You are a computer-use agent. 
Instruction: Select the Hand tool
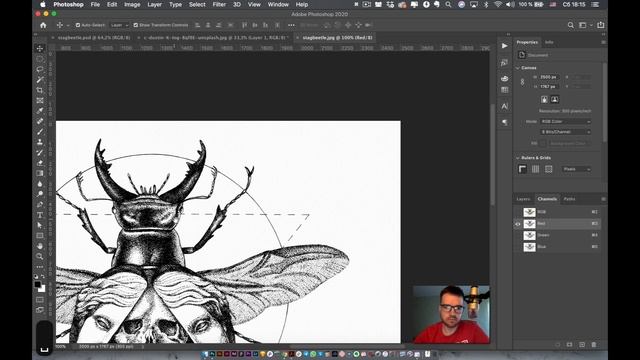tap(40, 246)
